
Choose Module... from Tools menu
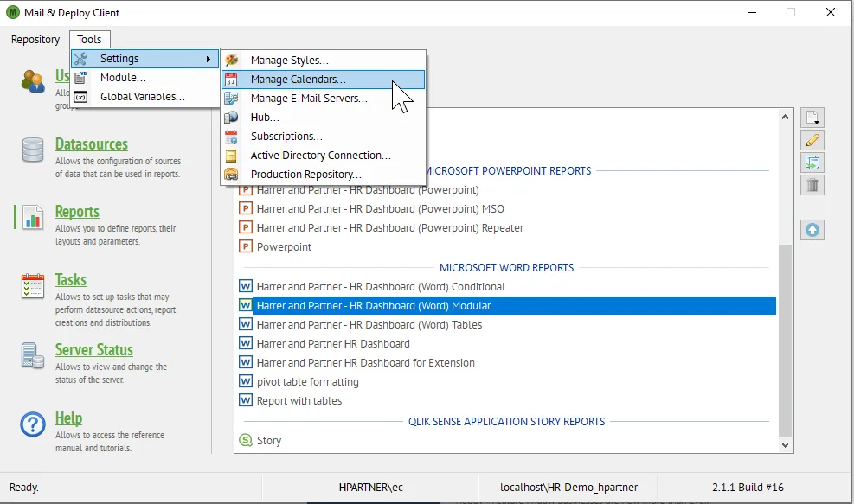coord(144,78)
